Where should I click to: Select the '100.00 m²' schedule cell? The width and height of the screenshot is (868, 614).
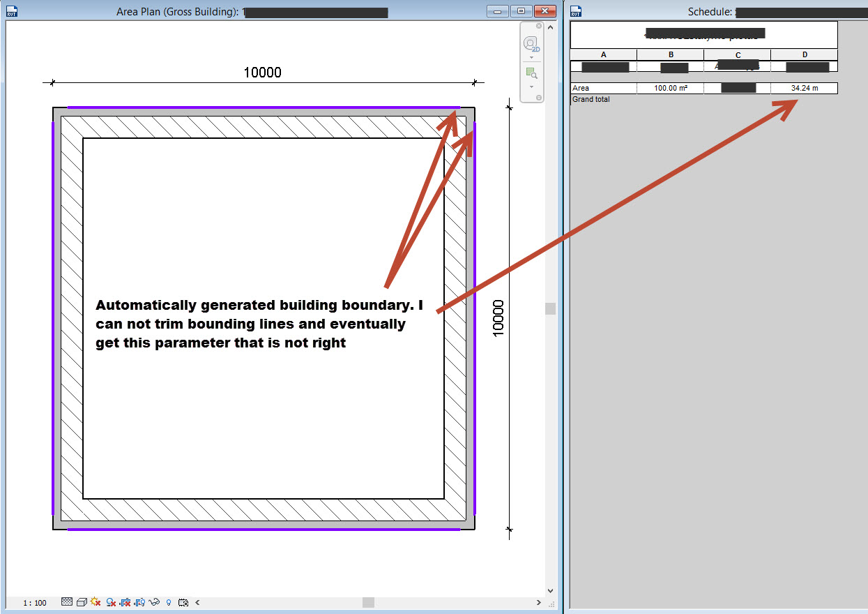tap(670, 89)
